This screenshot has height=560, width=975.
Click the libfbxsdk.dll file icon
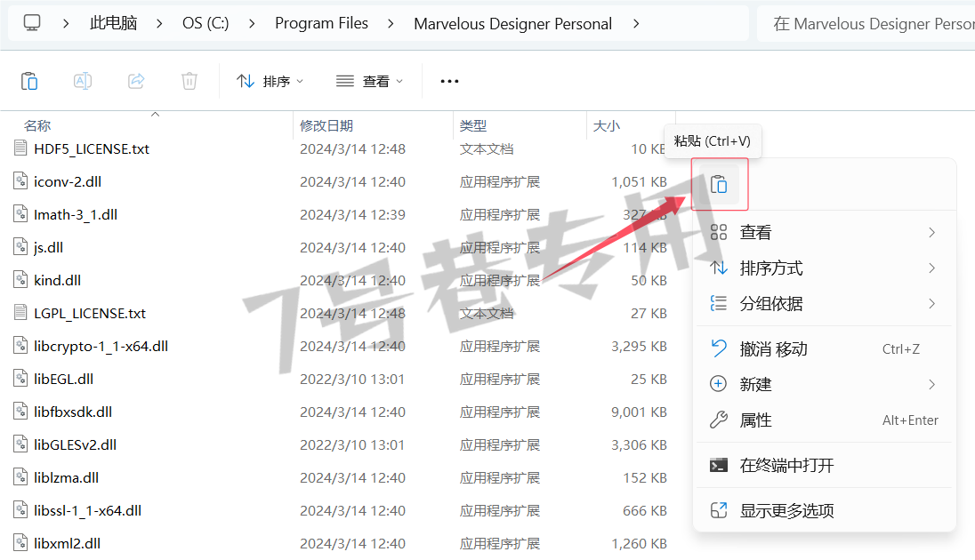coord(20,412)
